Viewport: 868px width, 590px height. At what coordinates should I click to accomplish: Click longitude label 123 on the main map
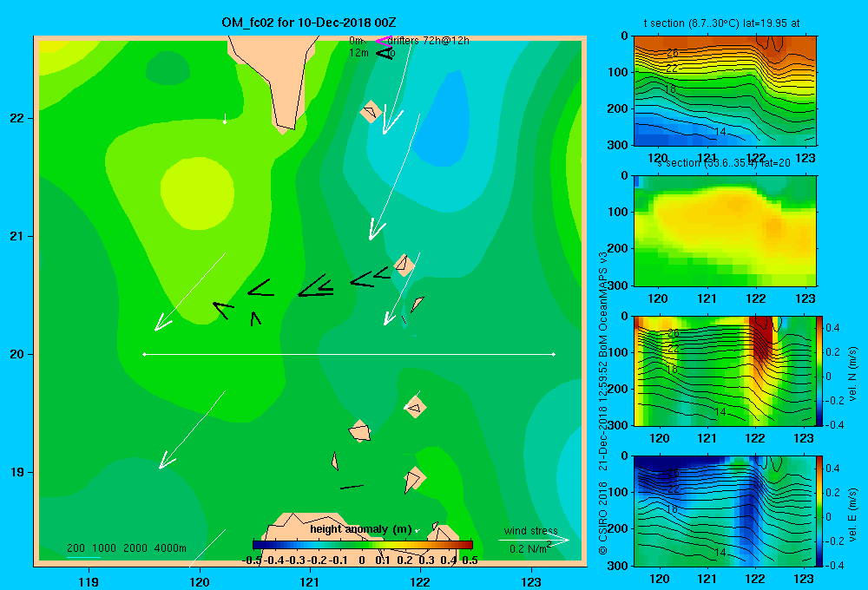tap(531, 581)
